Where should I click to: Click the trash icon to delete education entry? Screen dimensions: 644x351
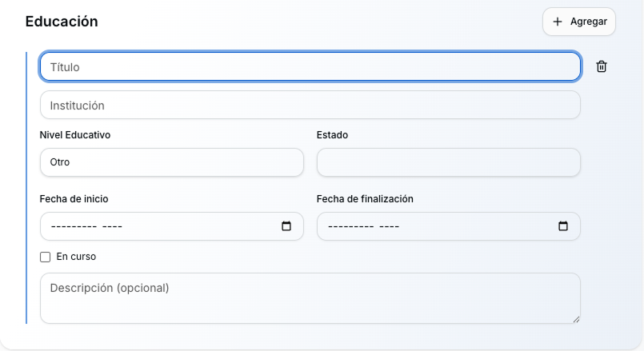[x=602, y=67]
